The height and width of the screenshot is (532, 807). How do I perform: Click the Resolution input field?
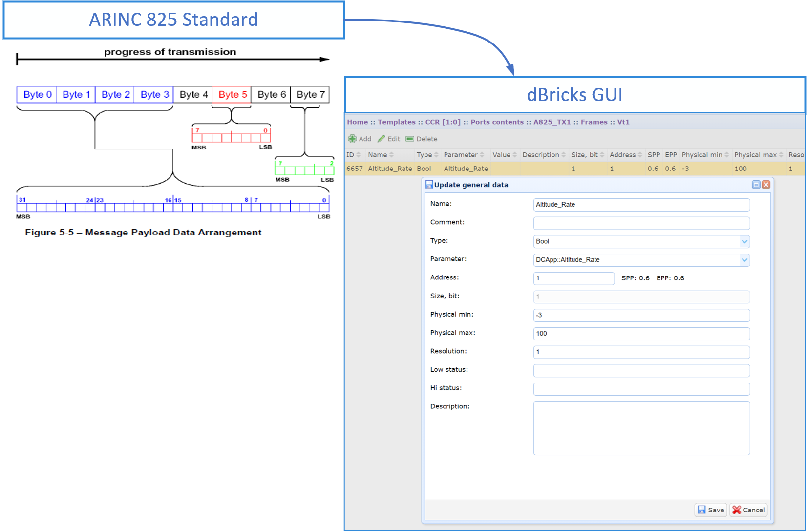pos(641,352)
